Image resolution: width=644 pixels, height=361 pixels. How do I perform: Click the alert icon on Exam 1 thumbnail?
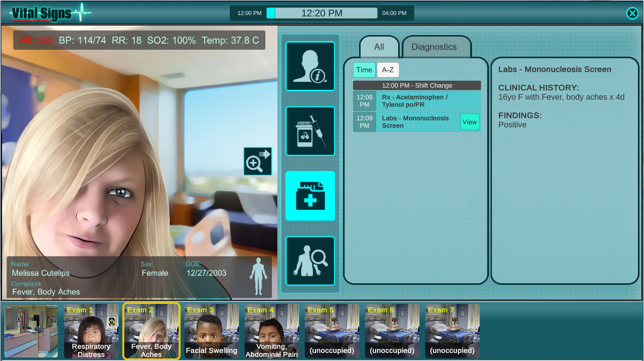112,322
